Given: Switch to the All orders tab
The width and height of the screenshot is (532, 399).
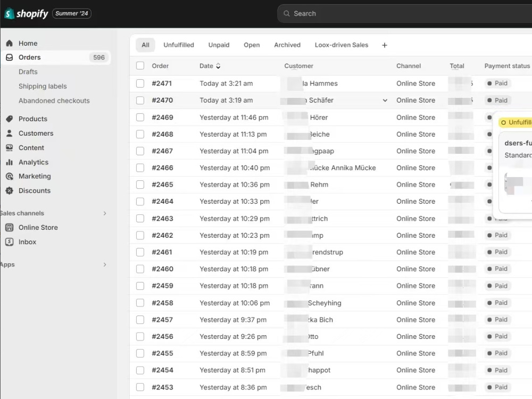Looking at the screenshot, I should pos(146,45).
